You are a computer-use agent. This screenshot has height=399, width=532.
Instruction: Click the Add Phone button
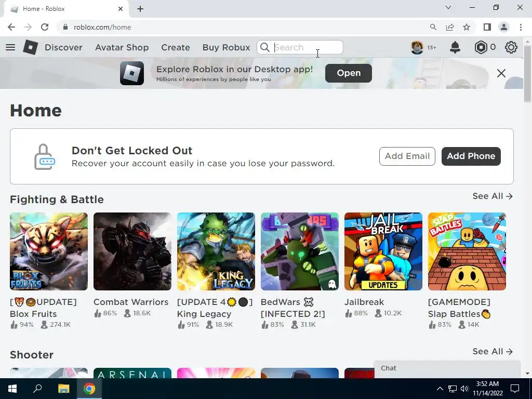point(471,156)
